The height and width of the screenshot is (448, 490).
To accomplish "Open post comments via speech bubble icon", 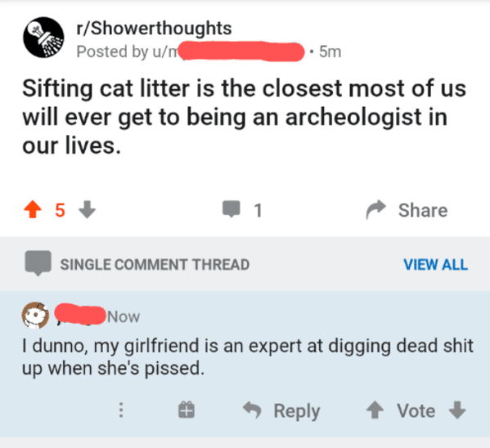I will click(x=232, y=209).
